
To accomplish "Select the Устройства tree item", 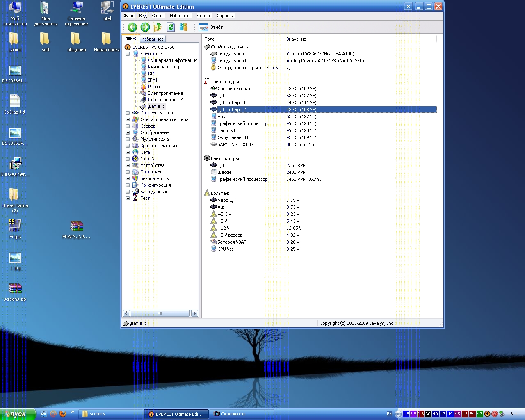I will (152, 165).
